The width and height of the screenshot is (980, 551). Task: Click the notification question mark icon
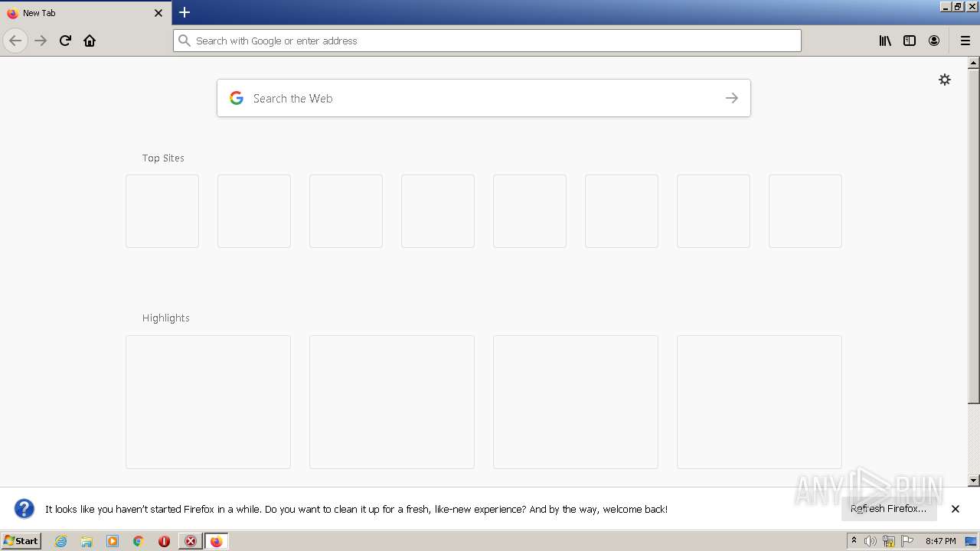click(x=24, y=509)
